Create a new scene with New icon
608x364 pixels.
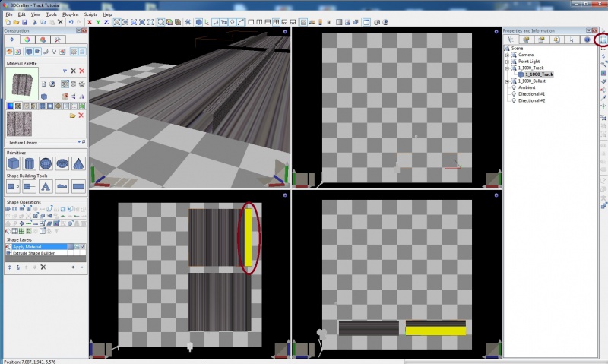click(8, 22)
